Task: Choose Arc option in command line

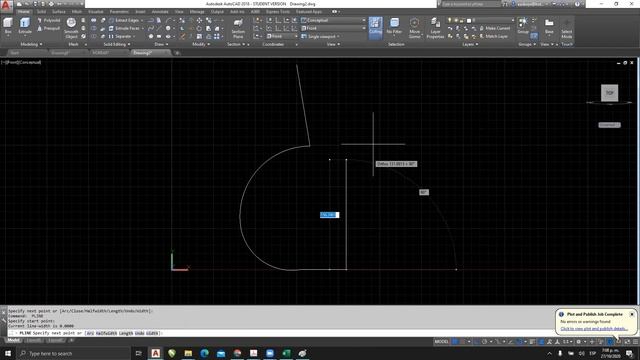Action: (x=90, y=333)
